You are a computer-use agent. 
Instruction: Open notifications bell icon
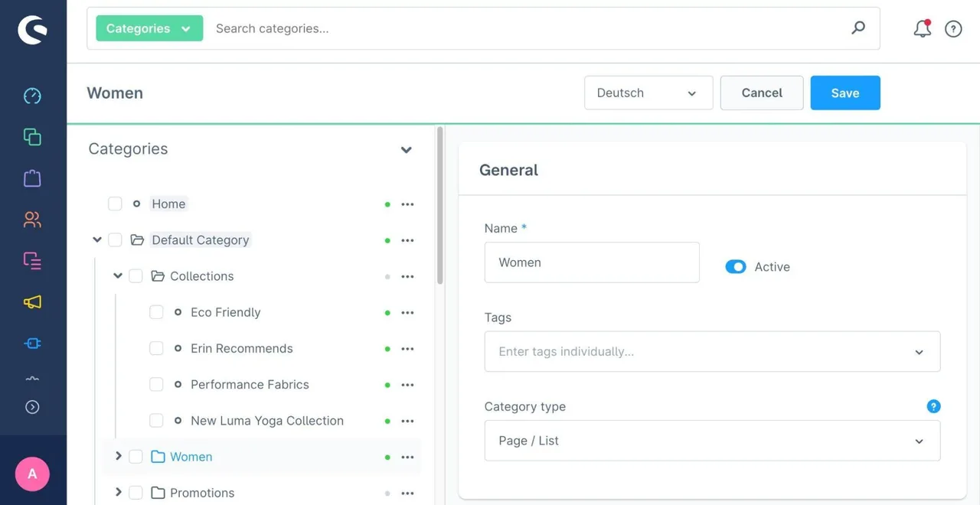click(923, 28)
